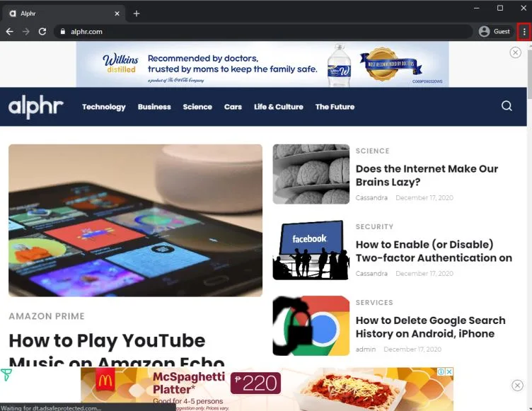The height and width of the screenshot is (411, 532).
Task: Close the bottom McDonald's ad overlay
Action: pyautogui.click(x=517, y=386)
